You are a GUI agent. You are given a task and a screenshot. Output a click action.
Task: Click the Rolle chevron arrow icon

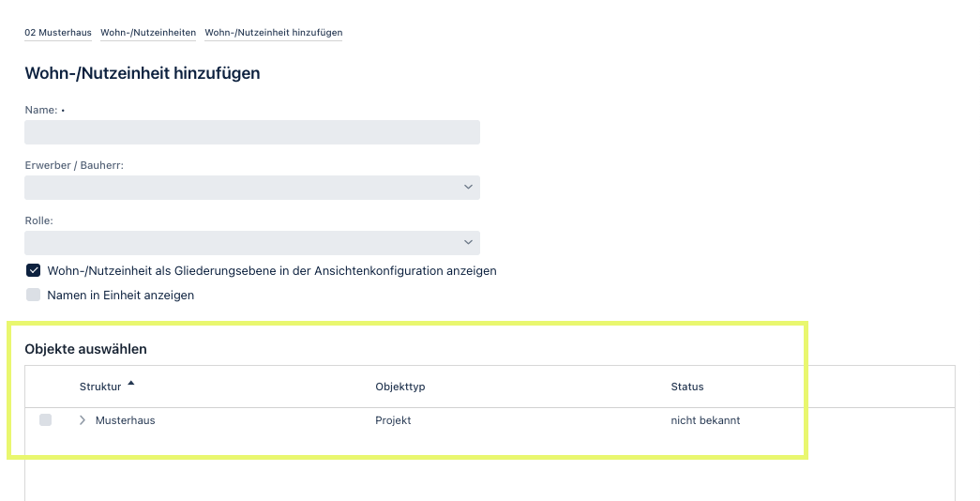[x=468, y=242]
